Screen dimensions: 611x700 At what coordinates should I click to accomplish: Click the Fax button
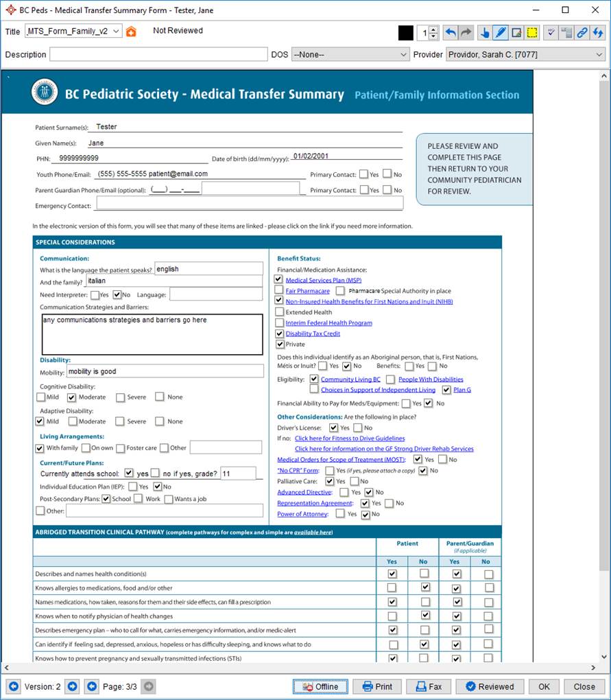429,686
